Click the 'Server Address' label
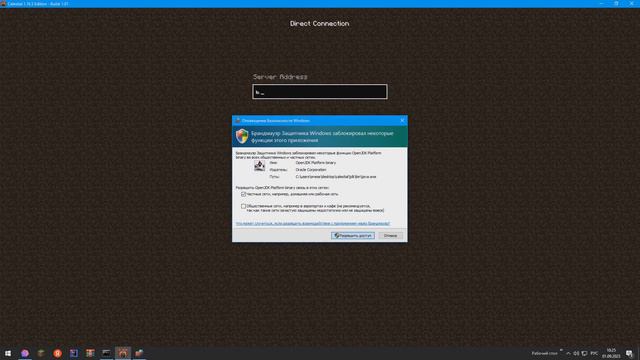The image size is (640, 360). tap(280, 77)
